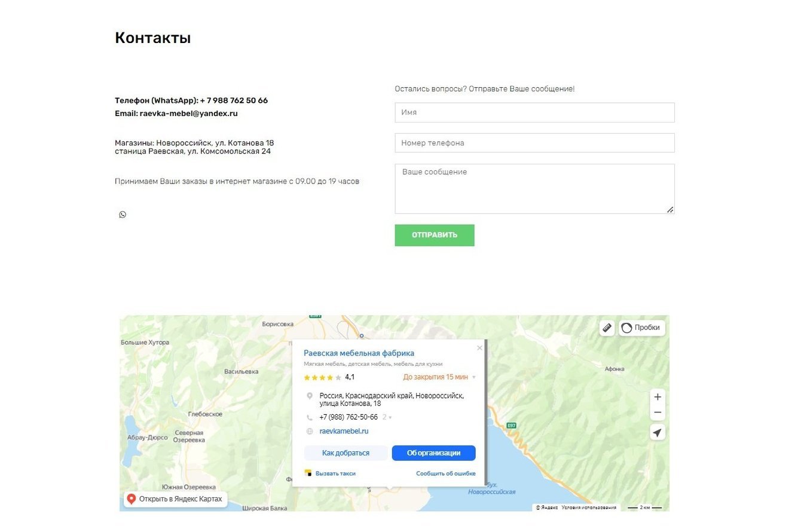Expand opening hours next to До закрытия 15 мин
The height and width of the screenshot is (532, 801).
coord(474,377)
